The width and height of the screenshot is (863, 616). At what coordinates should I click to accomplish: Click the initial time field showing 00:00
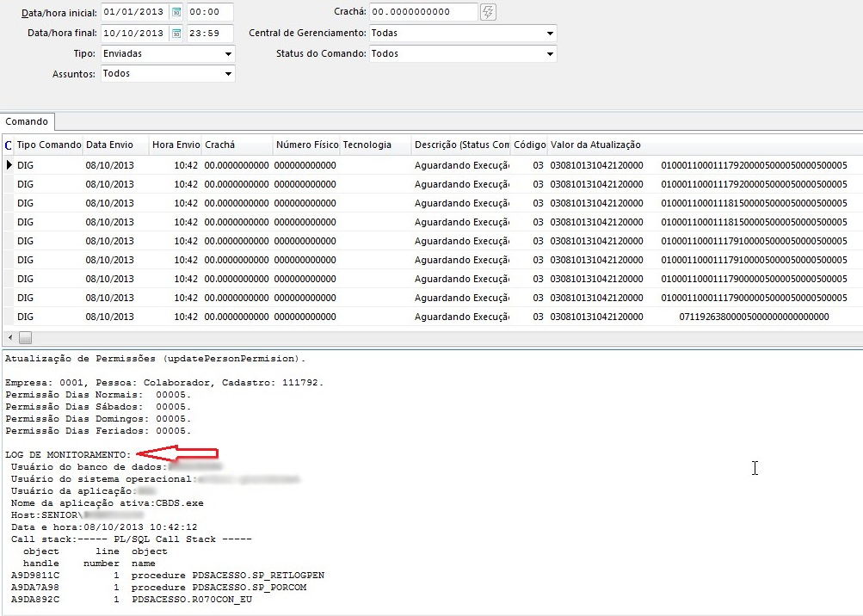pyautogui.click(x=210, y=13)
